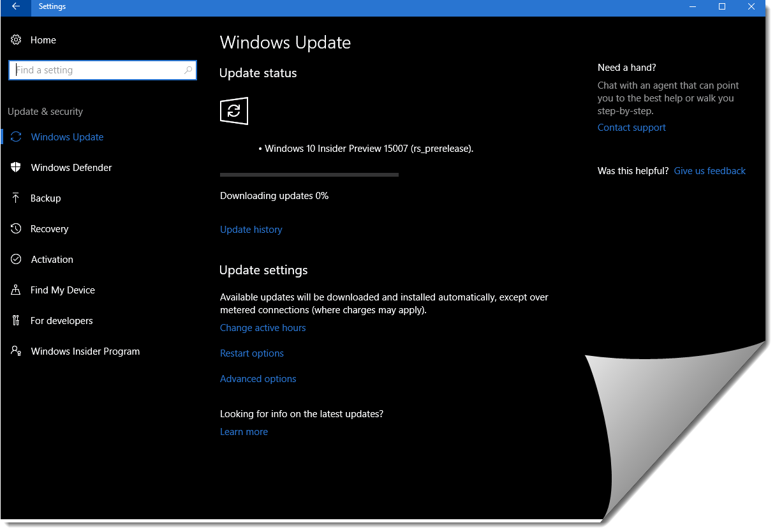The height and width of the screenshot is (532, 775).
Task: Click the Recovery clock icon
Action: [16, 229]
